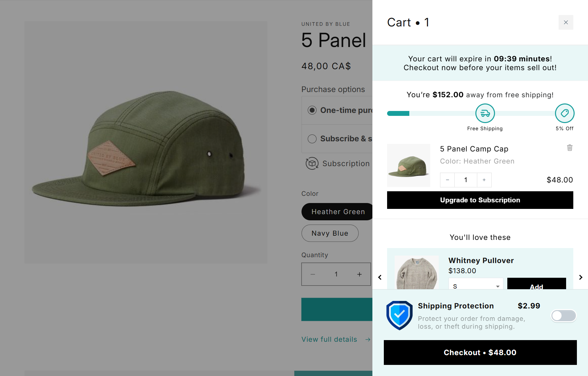This screenshot has height=376, width=588.
Task: Follow the View full details link
Action: 329,339
